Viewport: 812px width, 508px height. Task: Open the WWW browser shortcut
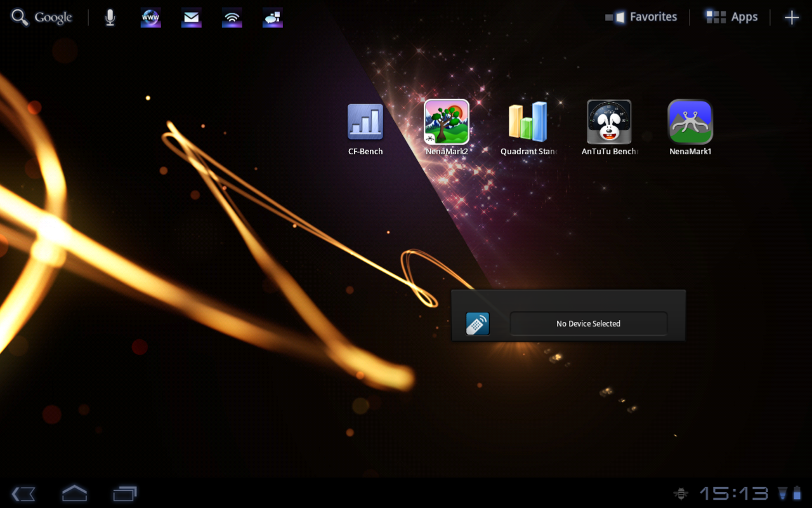click(x=150, y=17)
